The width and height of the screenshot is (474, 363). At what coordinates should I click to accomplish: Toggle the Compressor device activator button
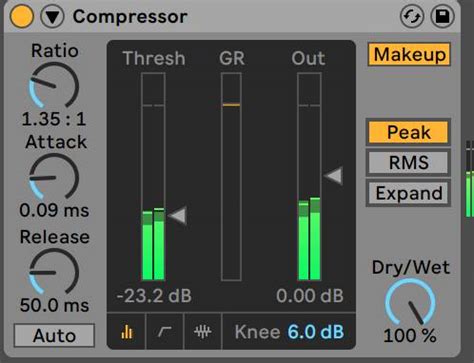[22, 16]
